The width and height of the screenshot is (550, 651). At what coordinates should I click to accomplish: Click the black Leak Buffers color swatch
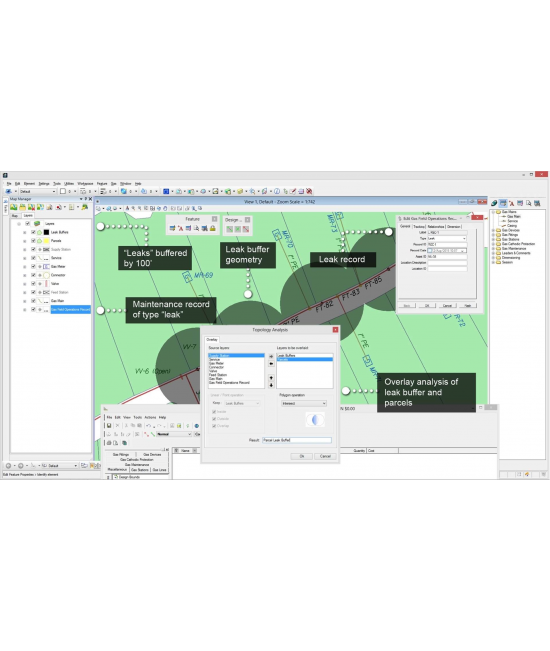click(x=46, y=232)
